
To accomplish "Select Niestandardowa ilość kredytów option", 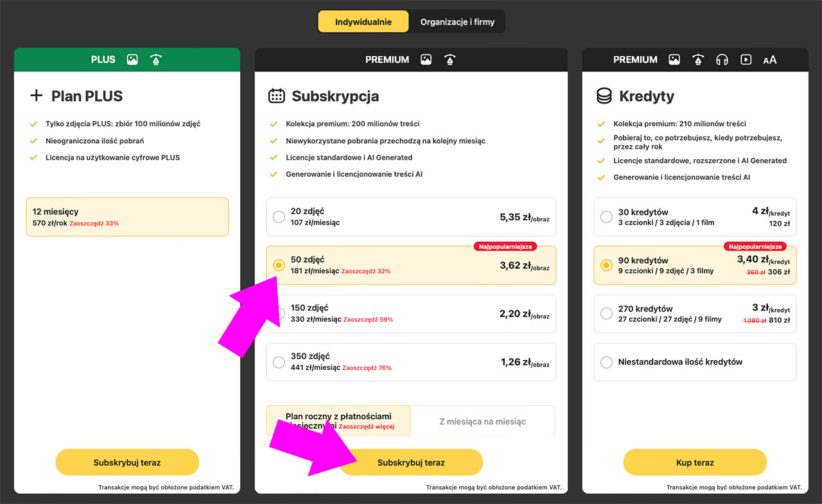I will click(x=606, y=362).
